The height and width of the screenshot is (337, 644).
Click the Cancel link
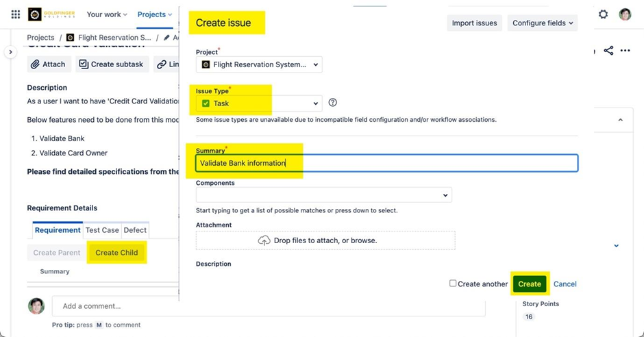point(565,284)
